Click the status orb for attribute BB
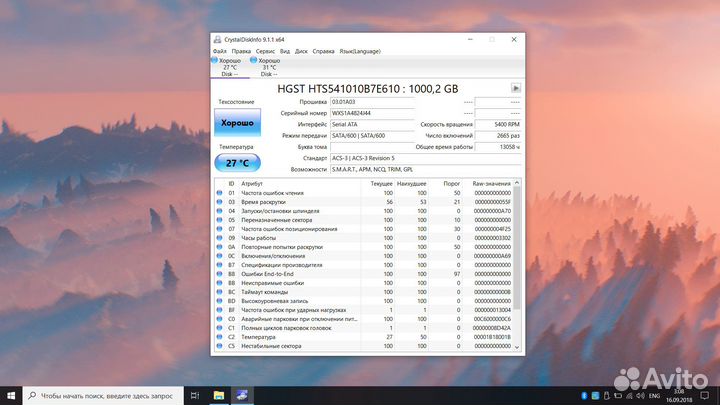Screen dimensions: 720x405 pyautogui.click(x=219, y=283)
